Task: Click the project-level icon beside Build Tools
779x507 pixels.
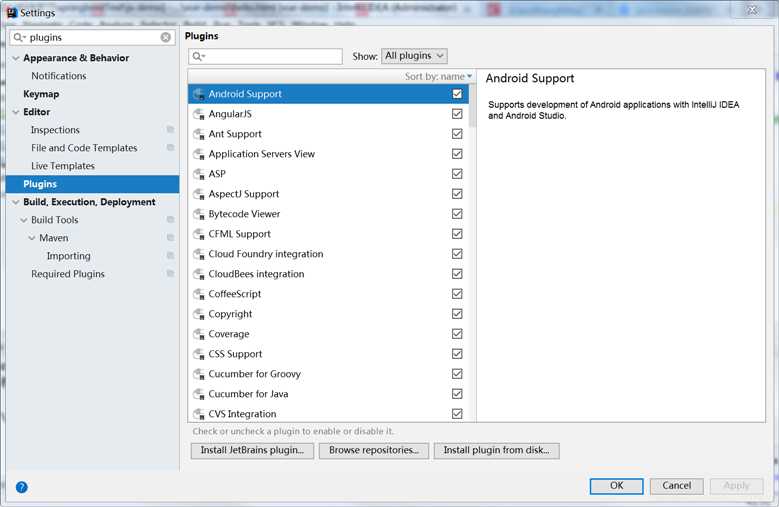Action: pyautogui.click(x=170, y=219)
